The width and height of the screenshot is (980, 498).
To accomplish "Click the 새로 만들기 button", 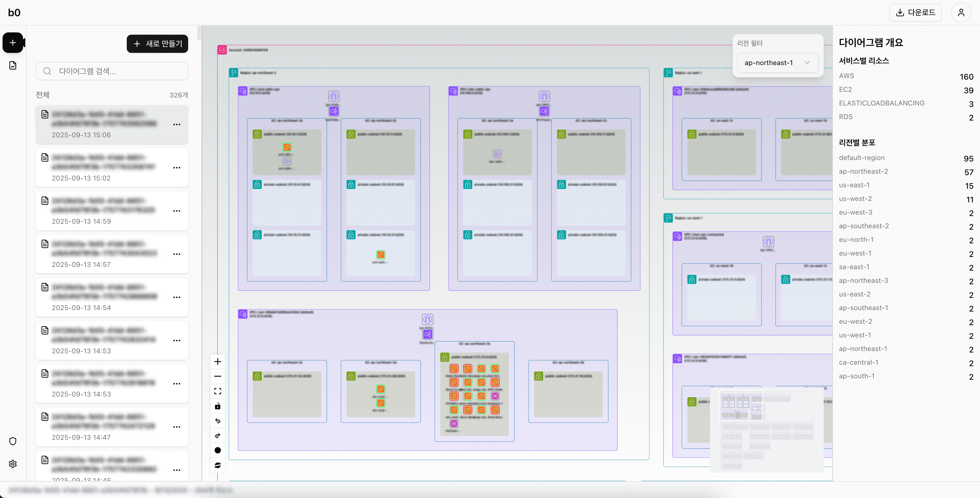I will [x=157, y=44].
